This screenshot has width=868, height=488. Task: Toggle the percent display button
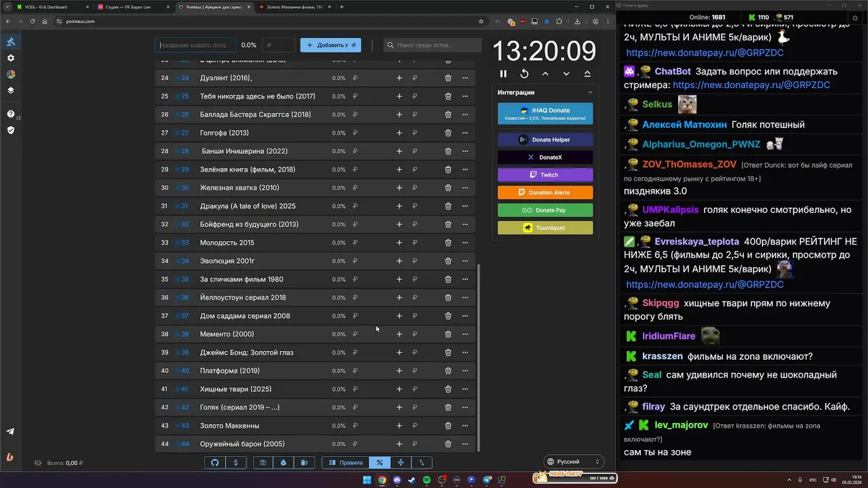pos(380,462)
